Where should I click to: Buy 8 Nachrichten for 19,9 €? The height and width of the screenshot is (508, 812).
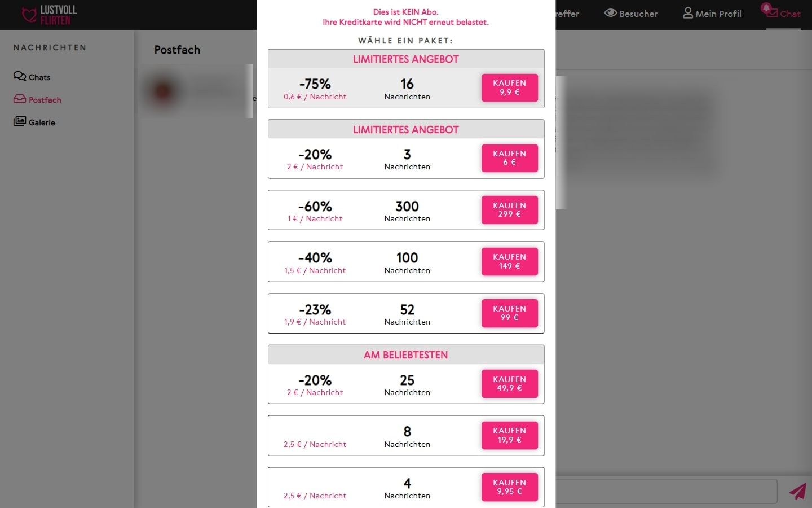pyautogui.click(x=509, y=435)
